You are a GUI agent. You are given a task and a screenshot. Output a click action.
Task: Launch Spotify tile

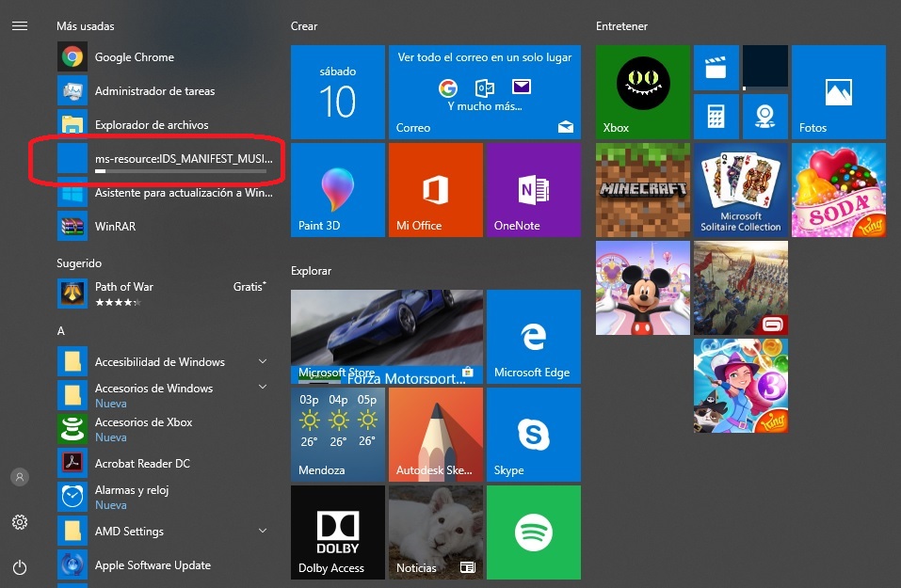coord(534,532)
